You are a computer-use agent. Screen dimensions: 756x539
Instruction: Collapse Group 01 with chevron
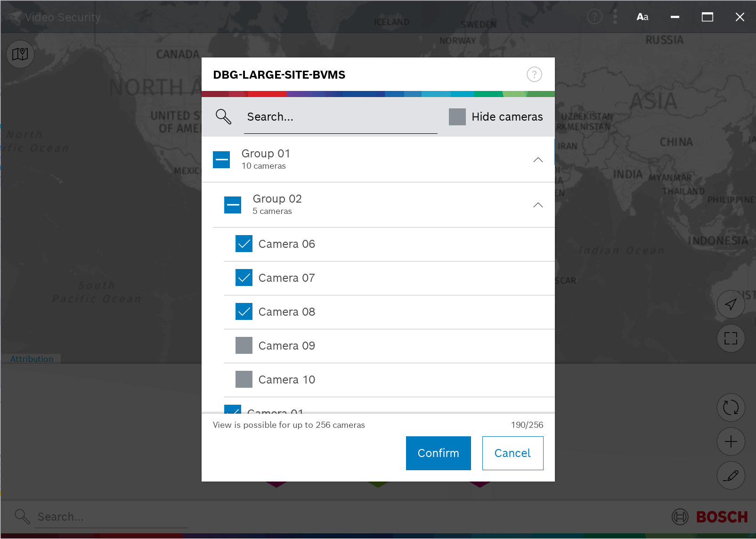click(538, 160)
